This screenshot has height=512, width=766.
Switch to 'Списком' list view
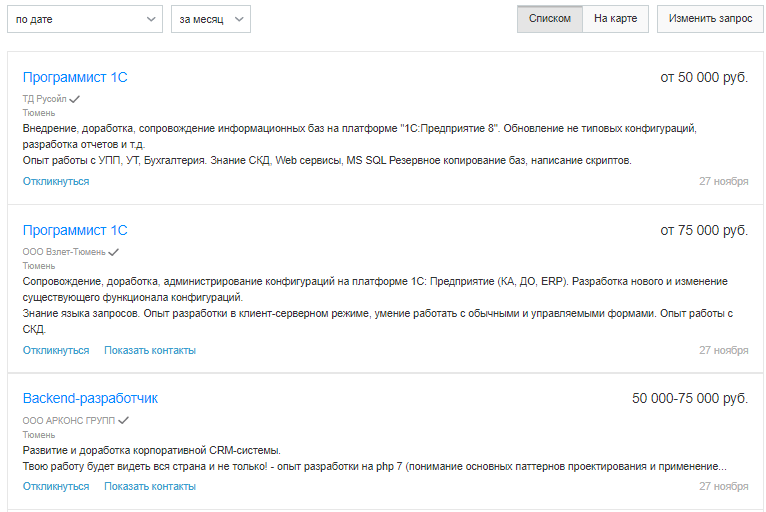[549, 19]
